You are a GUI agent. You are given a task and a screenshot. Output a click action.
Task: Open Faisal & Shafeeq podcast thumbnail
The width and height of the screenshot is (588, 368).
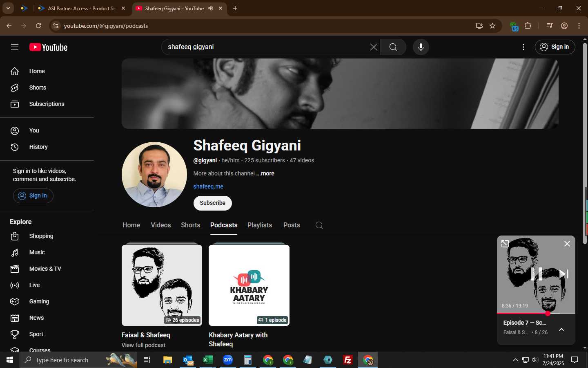pos(162,285)
